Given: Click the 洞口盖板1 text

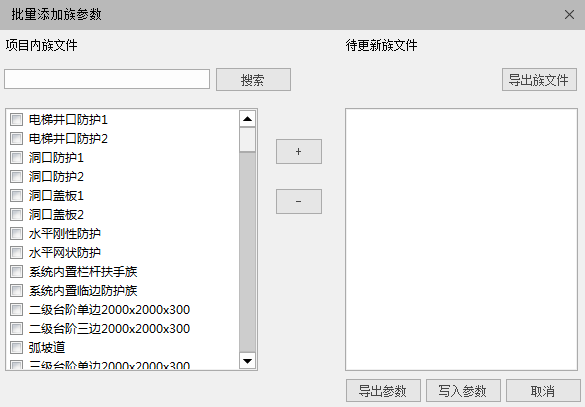Looking at the screenshot, I should pos(56,196).
